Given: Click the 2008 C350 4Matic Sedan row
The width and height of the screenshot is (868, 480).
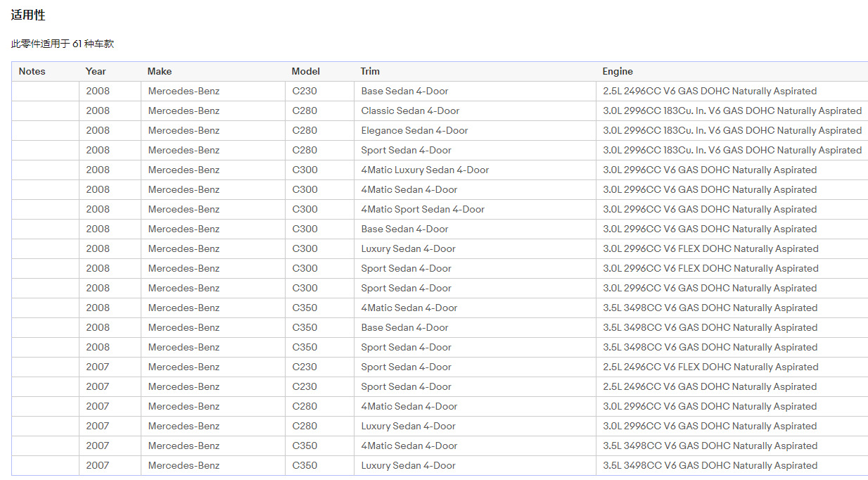Looking at the screenshot, I should 440,308.
